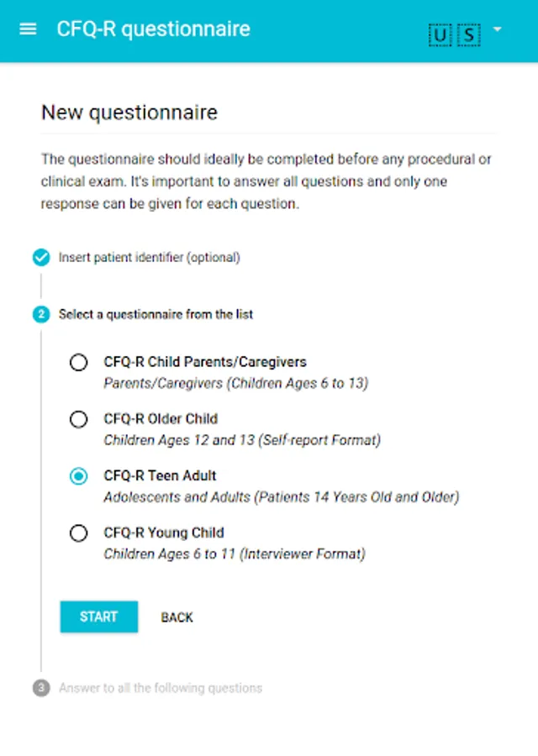Click the US language flag icon
Screen dimensions: 538x756
[x=455, y=34]
